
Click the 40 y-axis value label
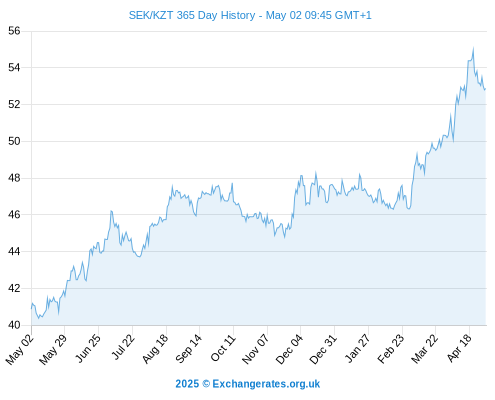[14, 325]
